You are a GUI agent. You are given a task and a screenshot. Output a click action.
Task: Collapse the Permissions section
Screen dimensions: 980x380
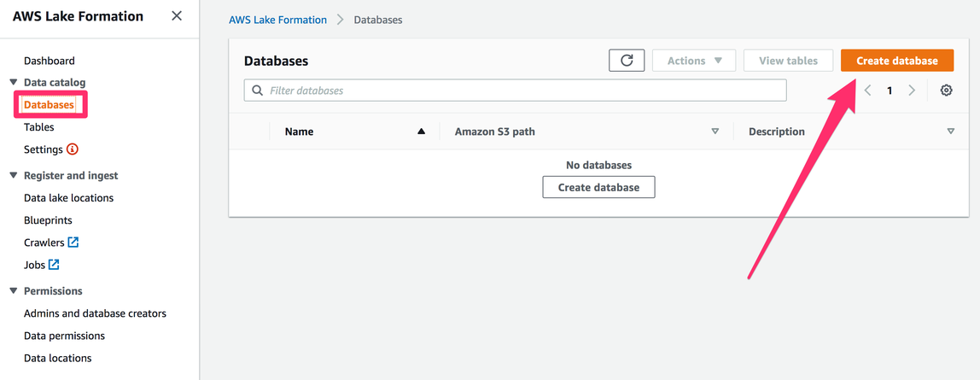point(14,290)
